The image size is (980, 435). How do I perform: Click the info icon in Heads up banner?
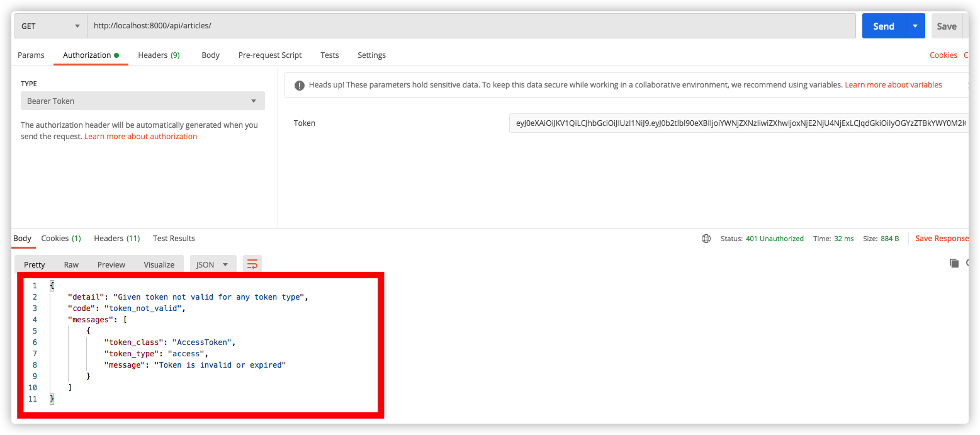(300, 85)
